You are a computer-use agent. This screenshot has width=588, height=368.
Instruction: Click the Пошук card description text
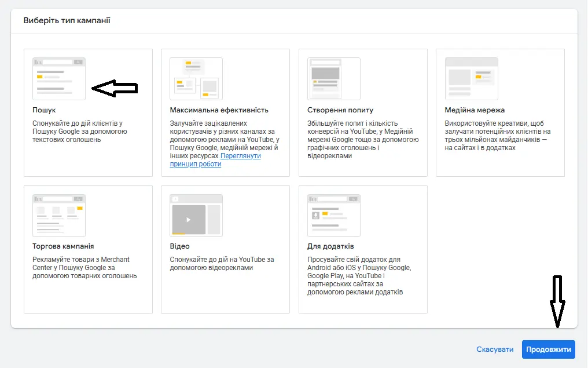[80, 132]
